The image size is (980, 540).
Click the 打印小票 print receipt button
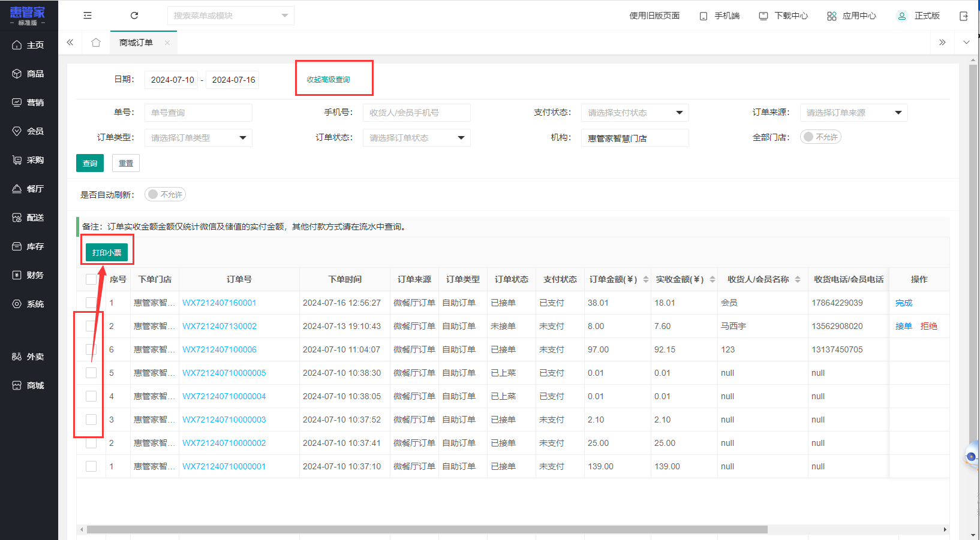pyautogui.click(x=107, y=252)
